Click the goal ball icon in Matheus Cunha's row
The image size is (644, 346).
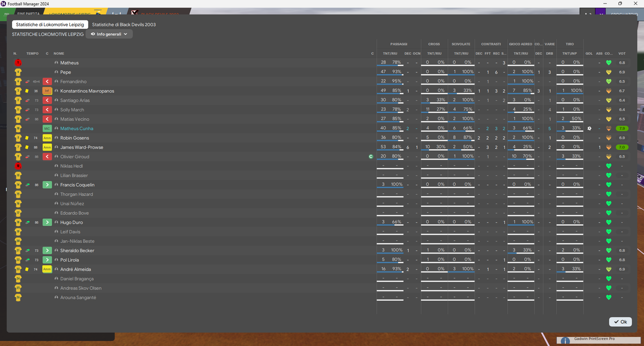(589, 128)
